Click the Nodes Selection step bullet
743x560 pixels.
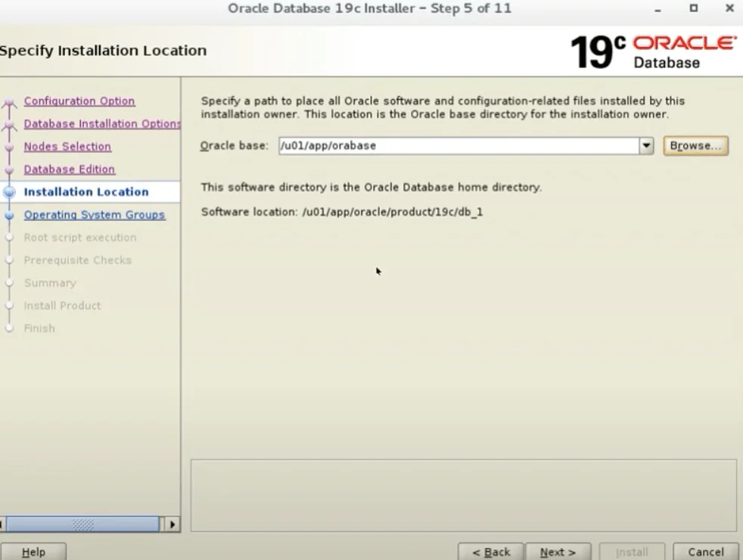pyautogui.click(x=9, y=147)
